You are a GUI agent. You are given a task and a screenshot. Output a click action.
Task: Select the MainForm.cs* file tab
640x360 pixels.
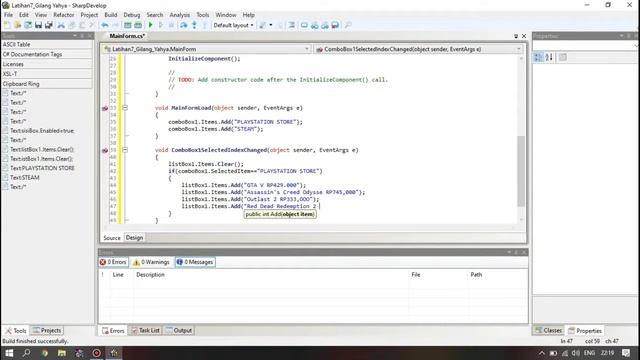(127, 36)
